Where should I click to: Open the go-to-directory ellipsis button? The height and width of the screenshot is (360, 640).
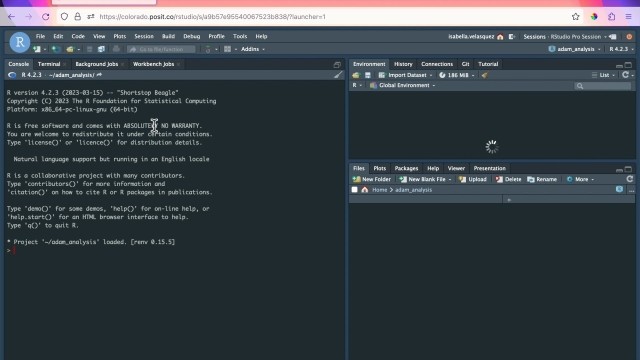pyautogui.click(x=631, y=190)
